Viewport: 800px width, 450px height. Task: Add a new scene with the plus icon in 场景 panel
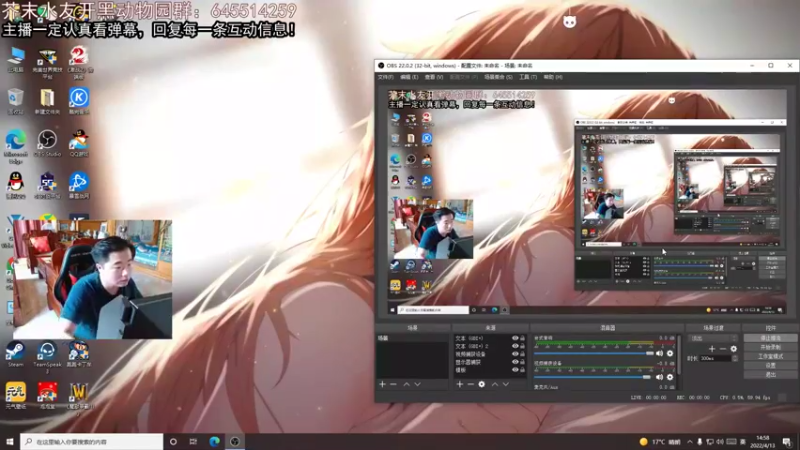pos(382,384)
